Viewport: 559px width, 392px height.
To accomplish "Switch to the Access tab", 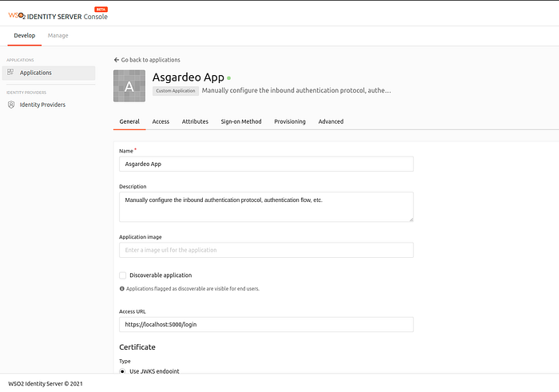I will point(161,121).
